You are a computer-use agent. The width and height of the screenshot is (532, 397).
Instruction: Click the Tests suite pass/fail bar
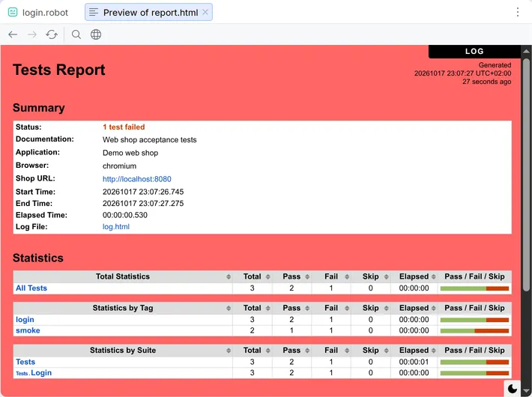474,362
